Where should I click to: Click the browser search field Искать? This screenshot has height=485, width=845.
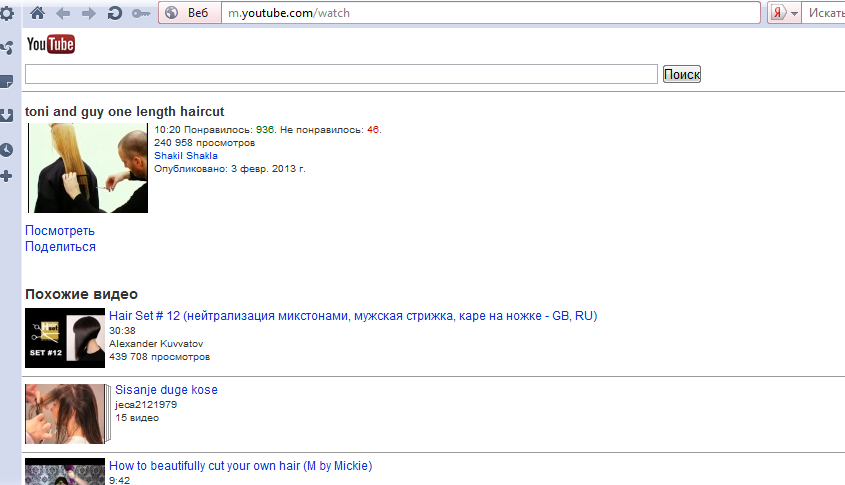[x=824, y=13]
